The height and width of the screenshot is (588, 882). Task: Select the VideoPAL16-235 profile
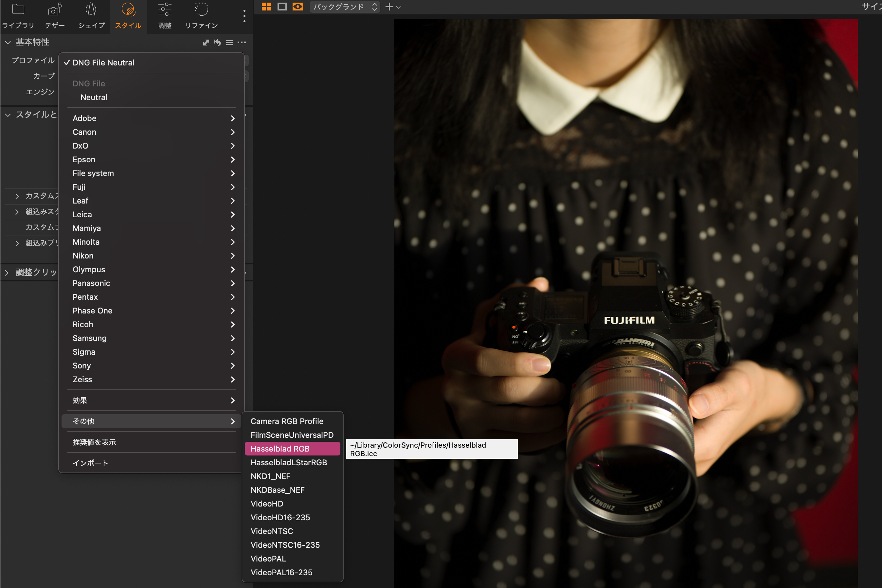[x=293, y=573]
